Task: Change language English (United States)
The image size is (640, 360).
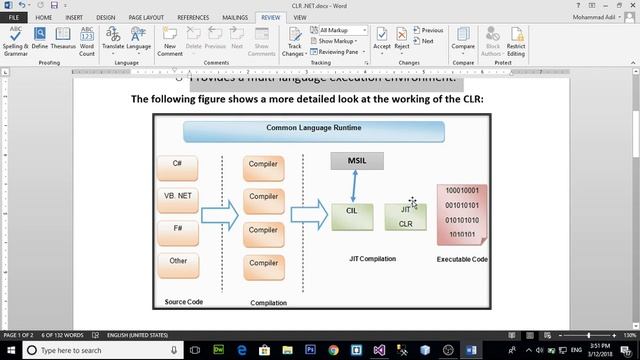Action: [x=137, y=335]
